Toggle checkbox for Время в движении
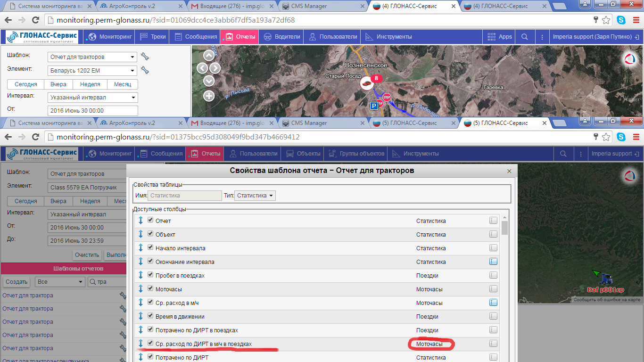 (150, 316)
